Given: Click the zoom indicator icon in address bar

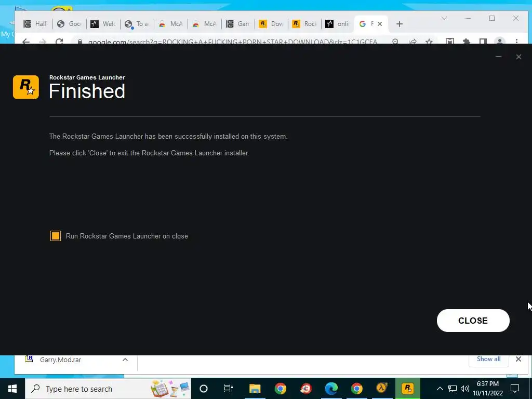Looking at the screenshot, I should tap(395, 42).
